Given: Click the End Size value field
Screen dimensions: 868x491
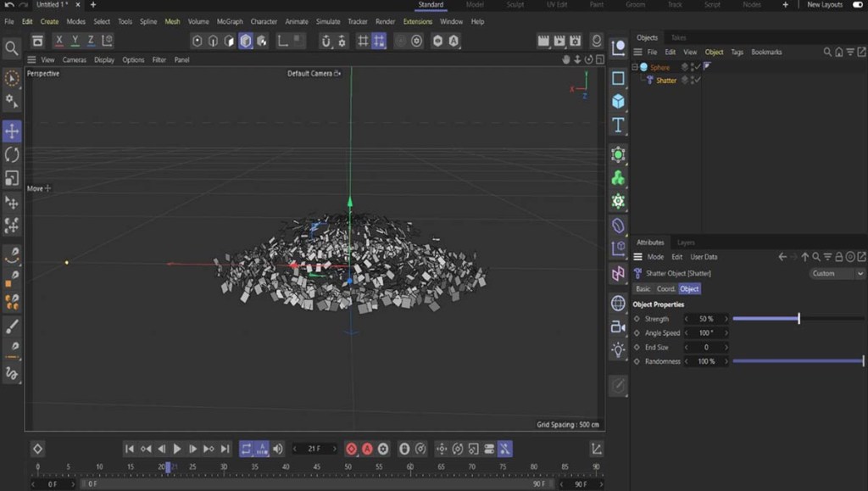Looking at the screenshot, I should point(706,347).
